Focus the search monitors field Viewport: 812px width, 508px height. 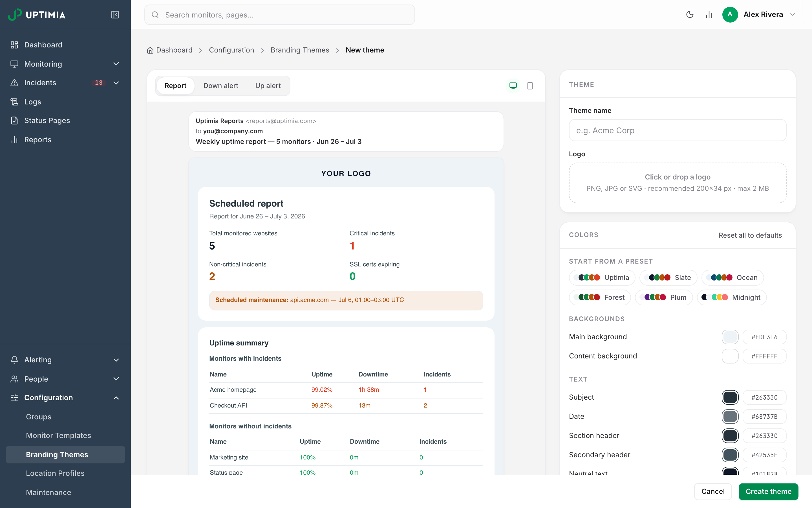tap(279, 15)
